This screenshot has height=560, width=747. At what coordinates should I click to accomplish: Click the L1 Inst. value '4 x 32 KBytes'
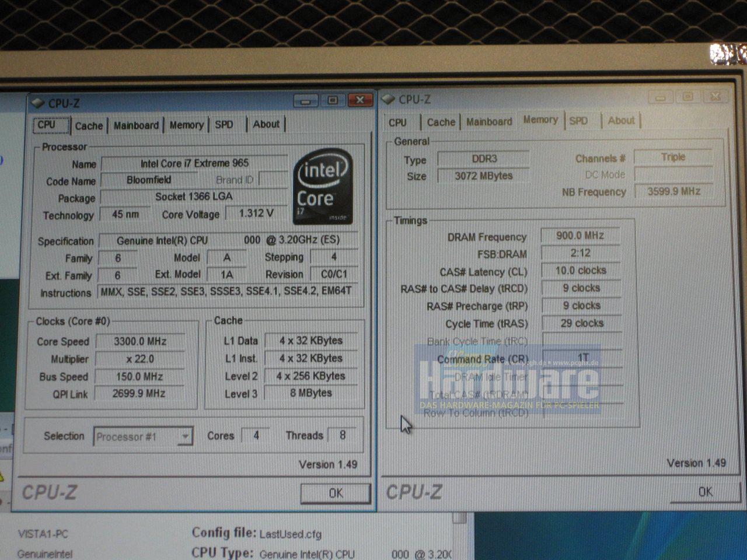[x=311, y=358]
